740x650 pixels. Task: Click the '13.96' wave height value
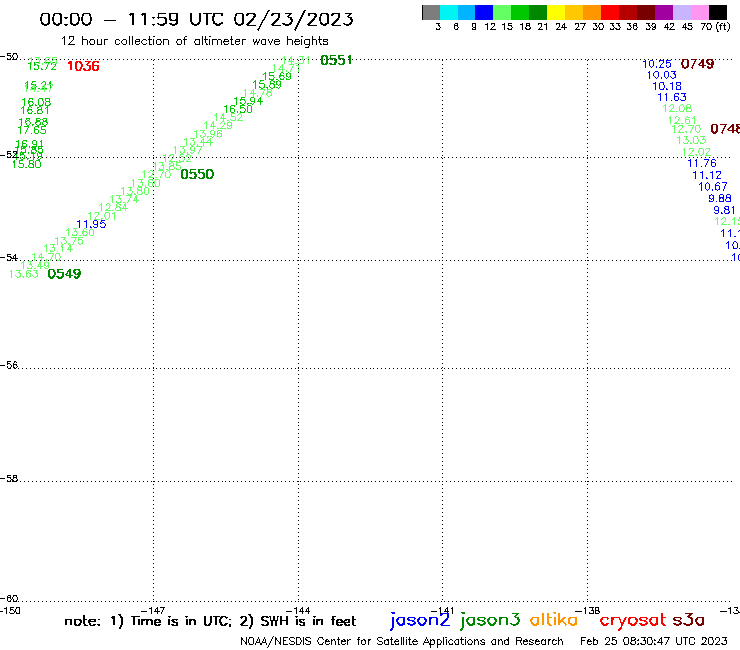point(208,134)
